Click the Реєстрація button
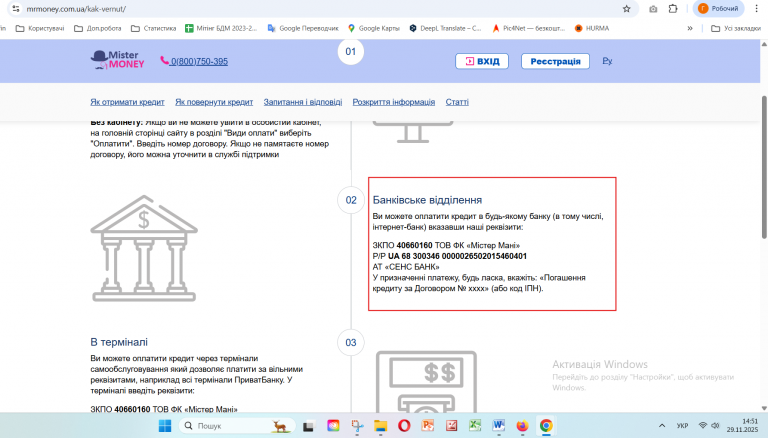The image size is (768, 438). [x=555, y=61]
